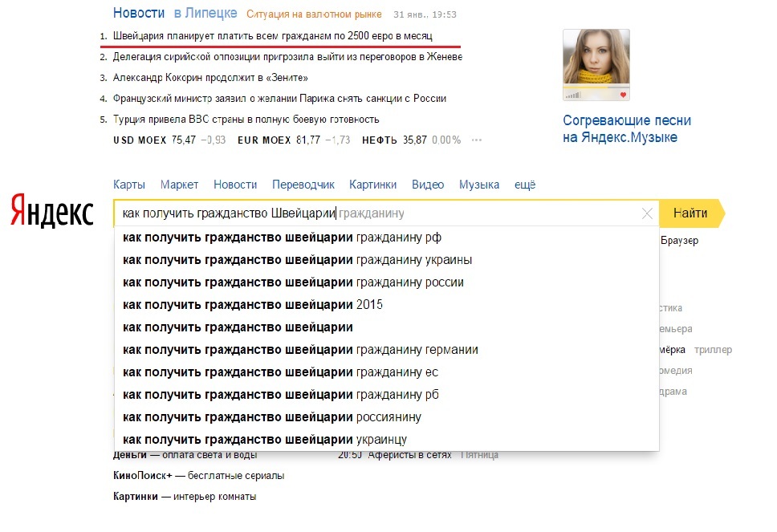Switch to the Новости service tab
Image resolution: width=777 pixels, height=532 pixels.
235,185
